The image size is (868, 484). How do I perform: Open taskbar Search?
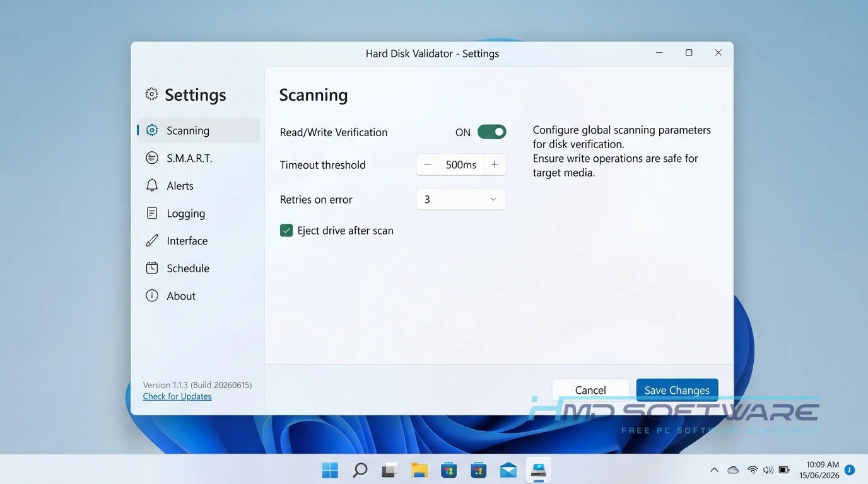point(360,470)
